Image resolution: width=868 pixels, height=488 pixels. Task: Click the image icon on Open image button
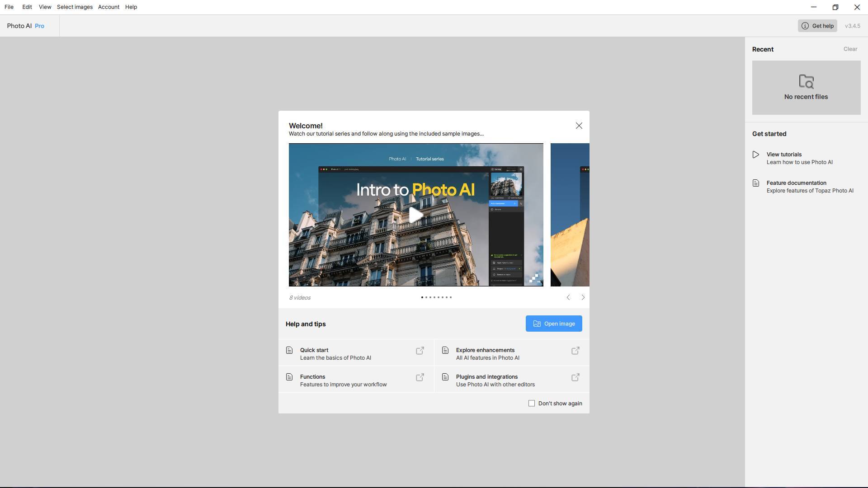537,324
